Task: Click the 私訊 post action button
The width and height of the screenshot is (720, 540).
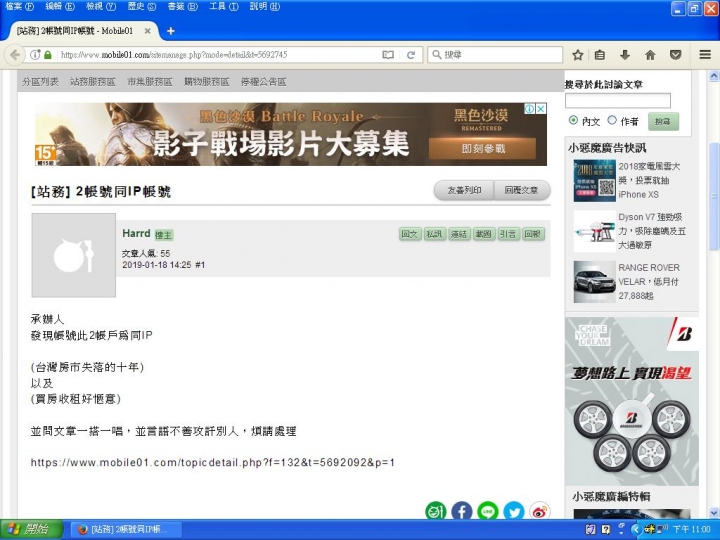Action: [434, 234]
